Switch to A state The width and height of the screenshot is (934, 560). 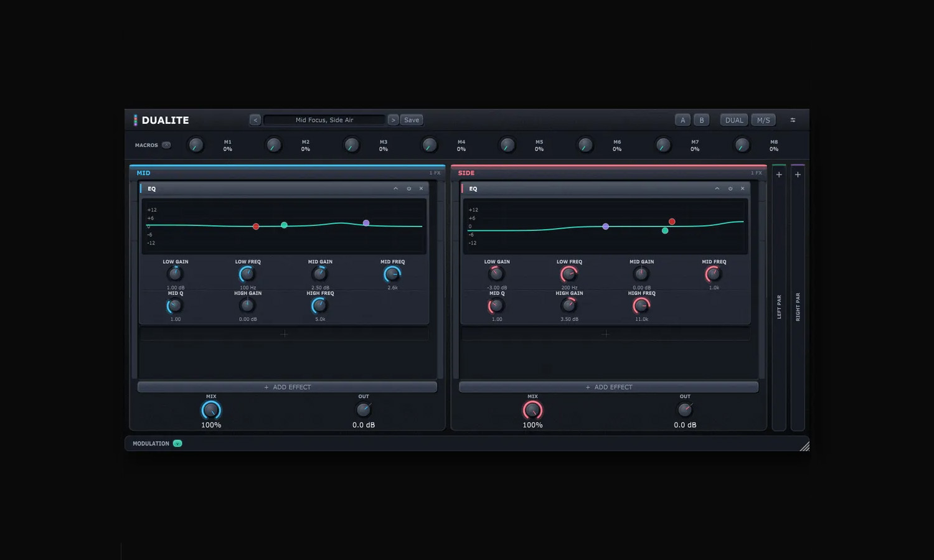[682, 120]
